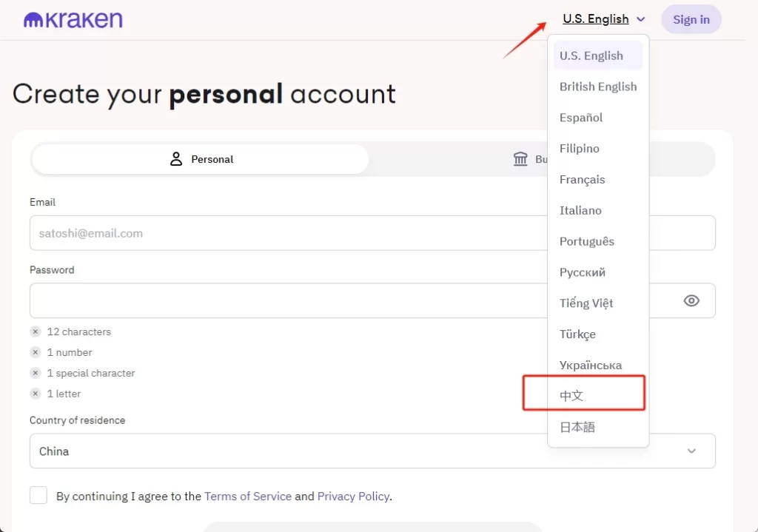Open the Privacy Policy link
This screenshot has height=532, width=758.
(353, 496)
